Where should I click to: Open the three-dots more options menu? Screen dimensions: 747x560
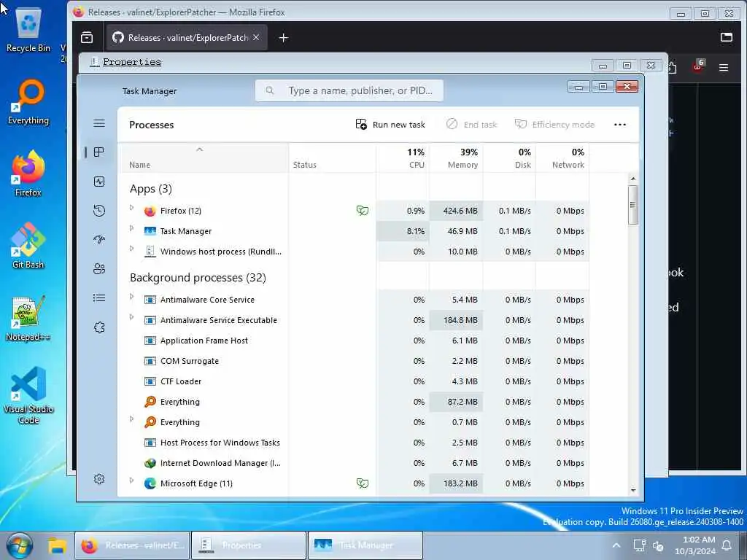pyautogui.click(x=620, y=125)
